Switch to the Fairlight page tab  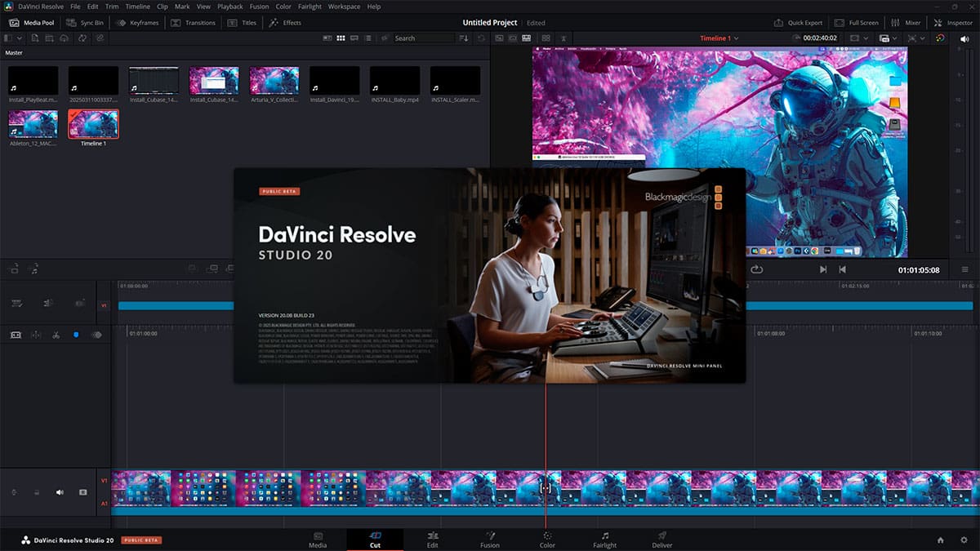click(604, 540)
